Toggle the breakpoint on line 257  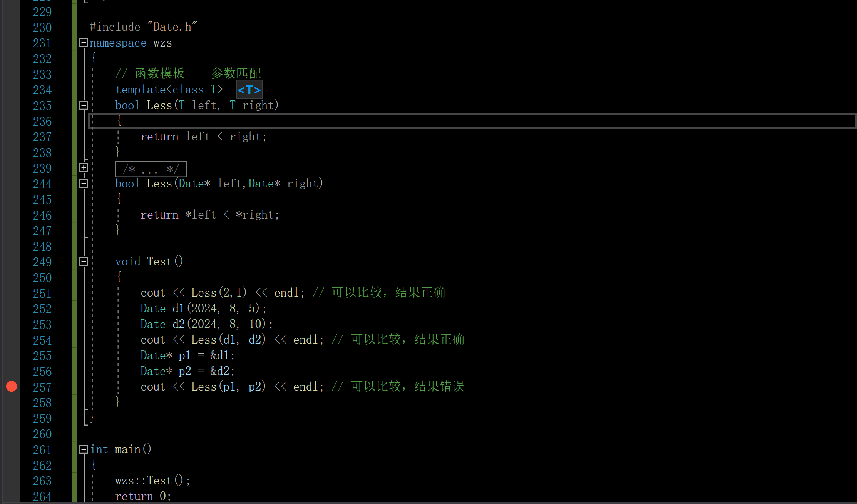pyautogui.click(x=12, y=386)
